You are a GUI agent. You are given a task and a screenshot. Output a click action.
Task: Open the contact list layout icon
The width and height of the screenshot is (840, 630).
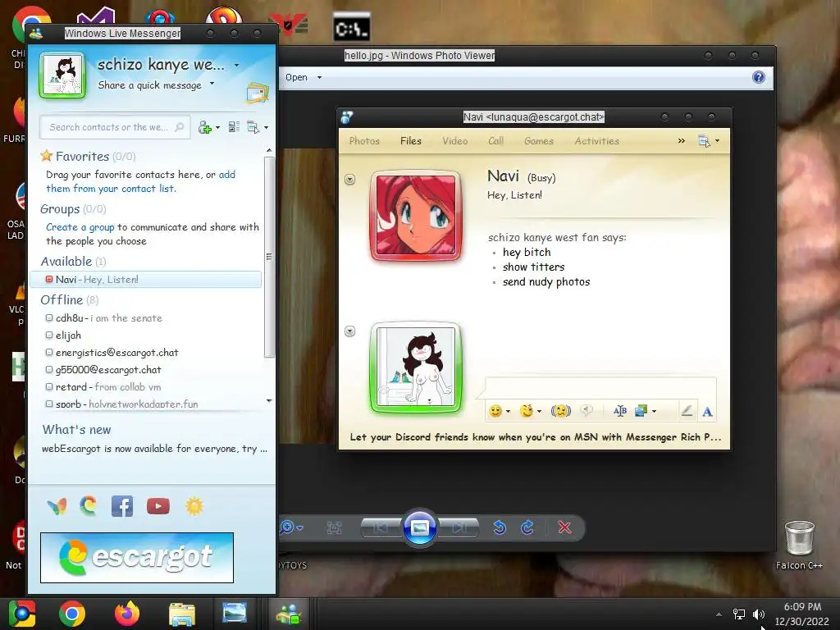click(234, 127)
